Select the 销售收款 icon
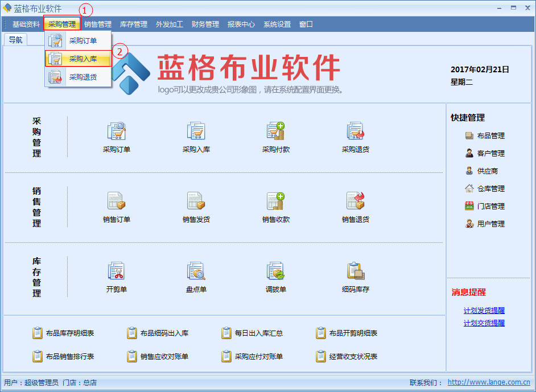Viewport: 536px width, 392px height. (276, 201)
